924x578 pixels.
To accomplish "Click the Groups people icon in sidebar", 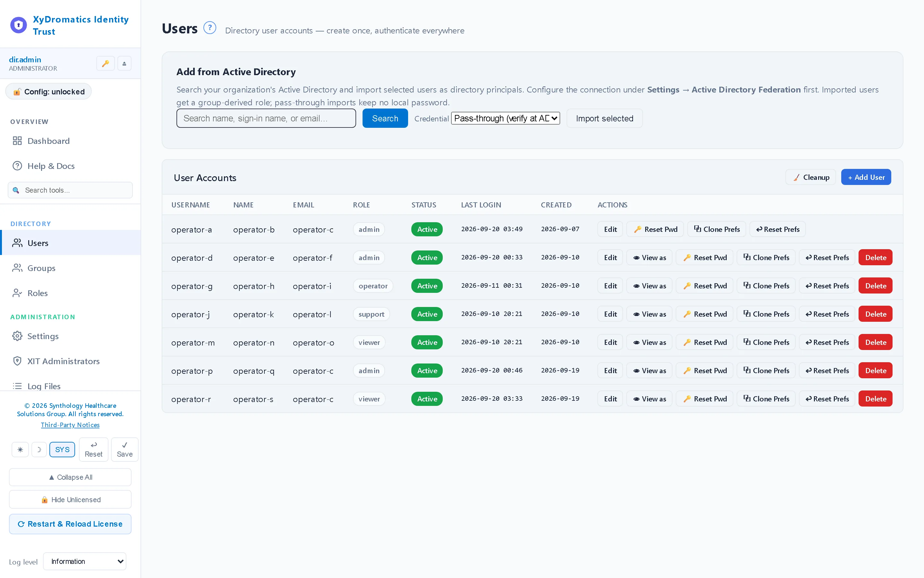I will coord(17,268).
